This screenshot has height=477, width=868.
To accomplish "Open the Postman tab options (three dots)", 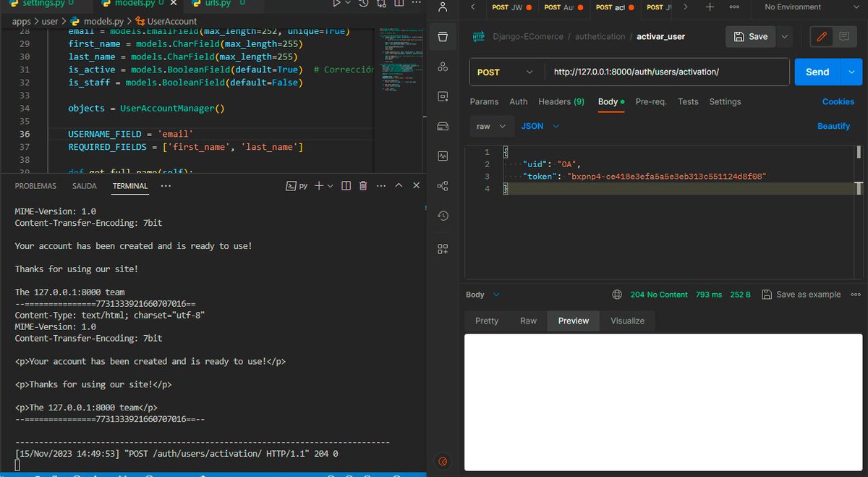I will click(734, 7).
